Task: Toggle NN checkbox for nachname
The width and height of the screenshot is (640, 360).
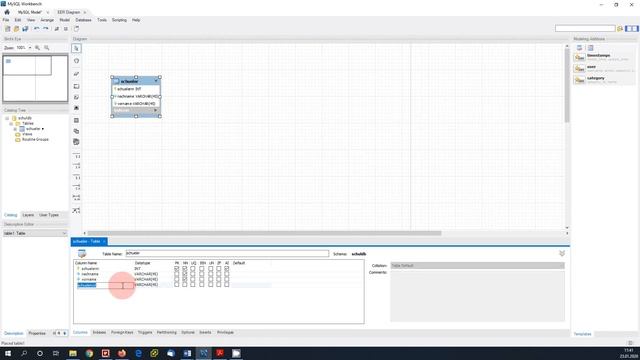Action: point(185,274)
